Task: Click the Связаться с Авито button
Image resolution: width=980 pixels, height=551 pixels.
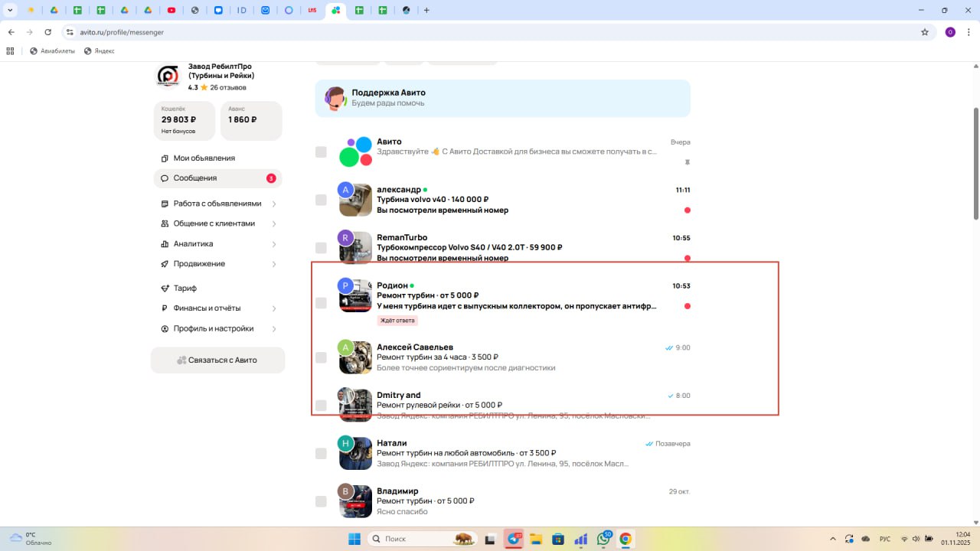Action: 217,360
